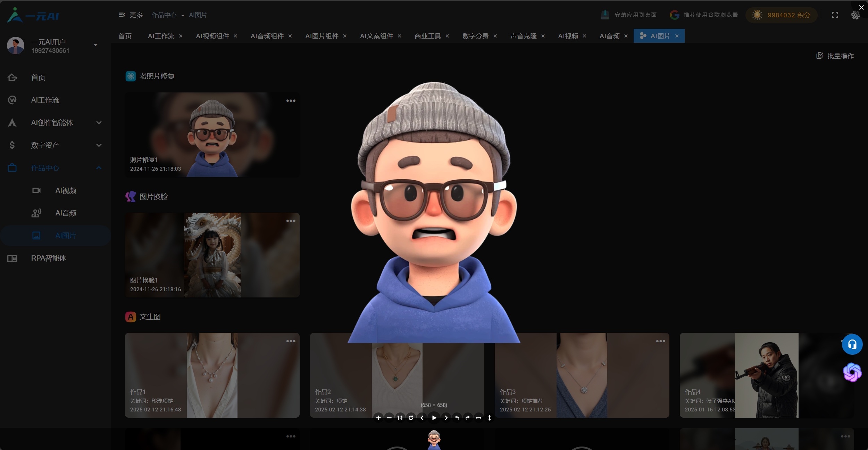868x450 pixels.
Task: Expand the AI创作智能体 sidebar menu
Action: 99,123
